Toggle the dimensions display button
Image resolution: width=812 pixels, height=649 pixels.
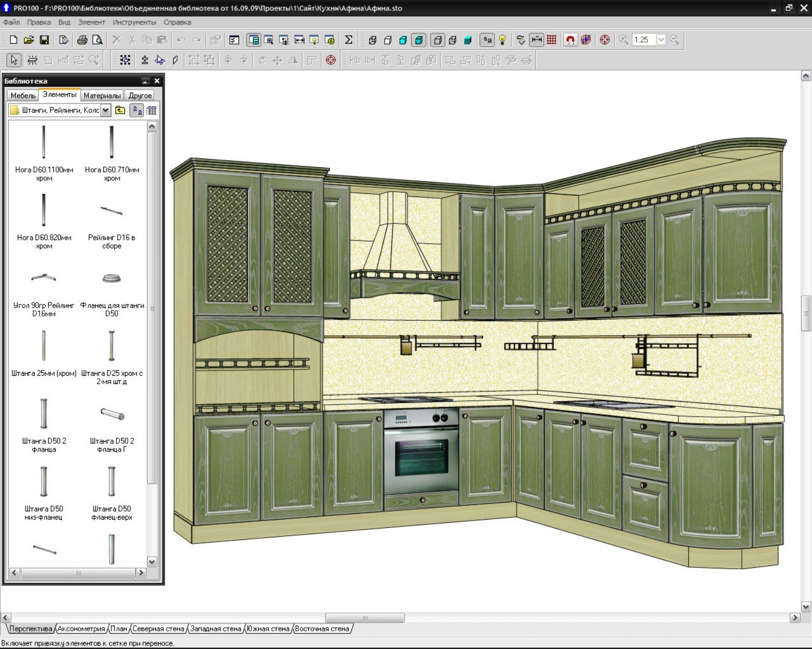click(536, 40)
